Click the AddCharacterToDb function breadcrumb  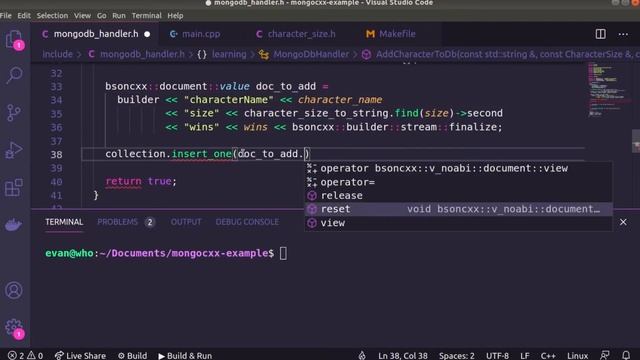pyautogui.click(x=500, y=54)
